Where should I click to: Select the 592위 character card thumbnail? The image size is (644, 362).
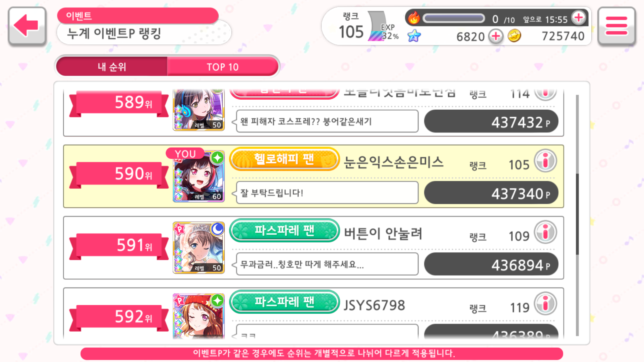199,316
